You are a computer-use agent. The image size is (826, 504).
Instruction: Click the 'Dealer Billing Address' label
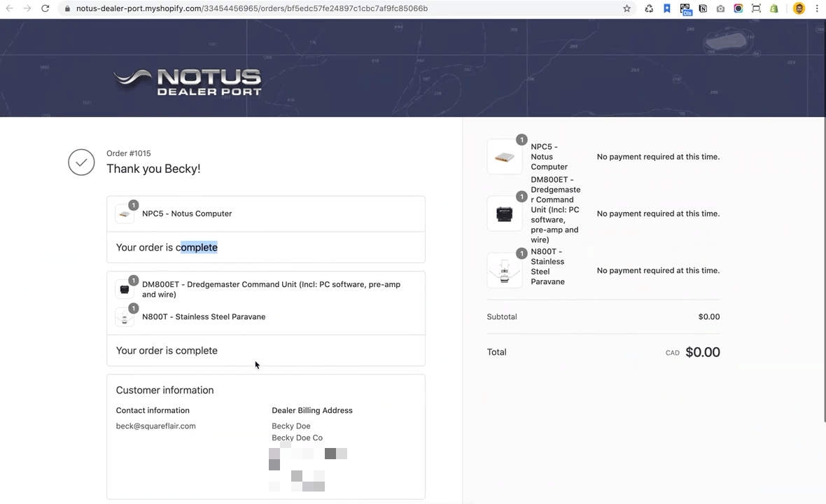click(312, 410)
